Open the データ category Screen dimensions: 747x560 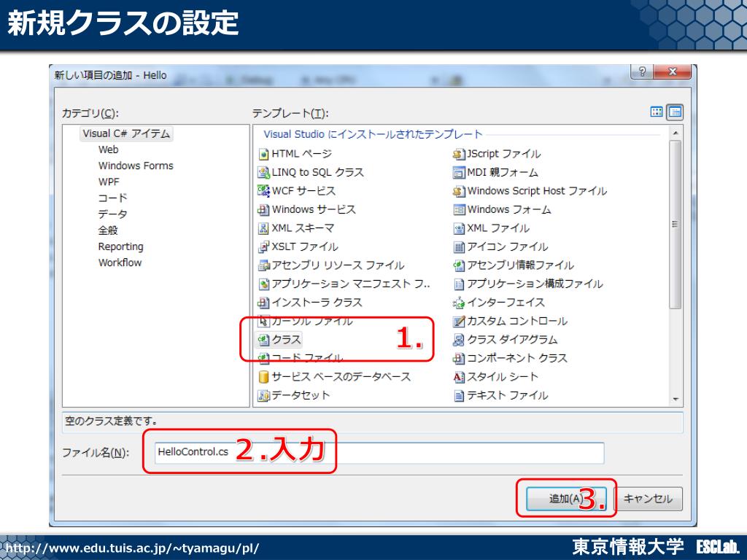click(112, 214)
